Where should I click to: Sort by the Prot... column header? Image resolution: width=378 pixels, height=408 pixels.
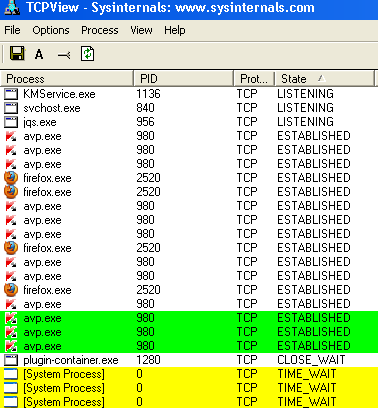[254, 79]
